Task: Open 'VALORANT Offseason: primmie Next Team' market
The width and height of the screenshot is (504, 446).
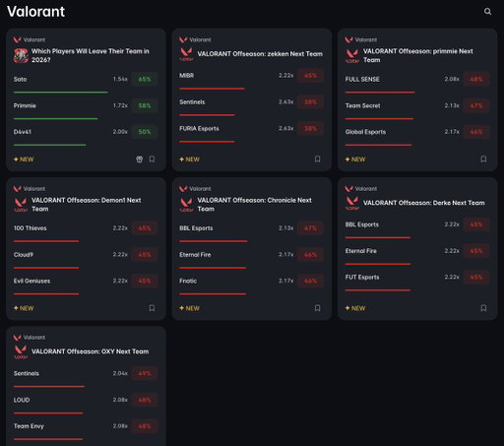Action: click(418, 55)
